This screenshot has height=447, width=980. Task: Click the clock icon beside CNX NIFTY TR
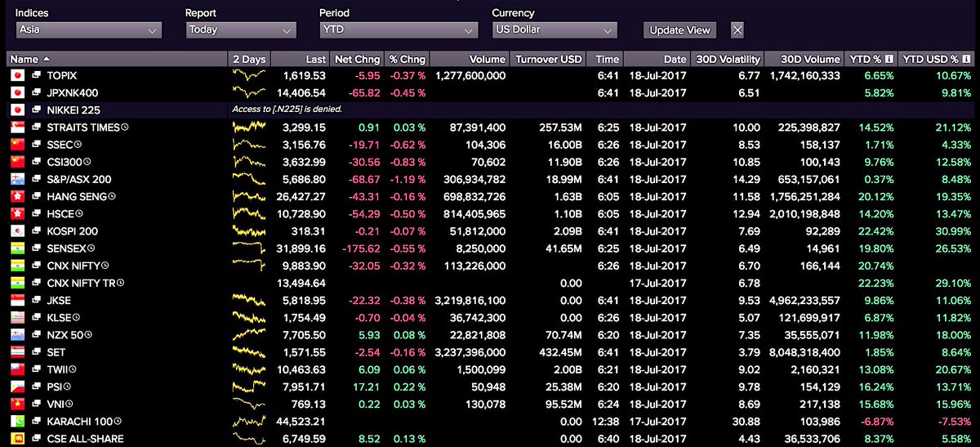click(121, 283)
